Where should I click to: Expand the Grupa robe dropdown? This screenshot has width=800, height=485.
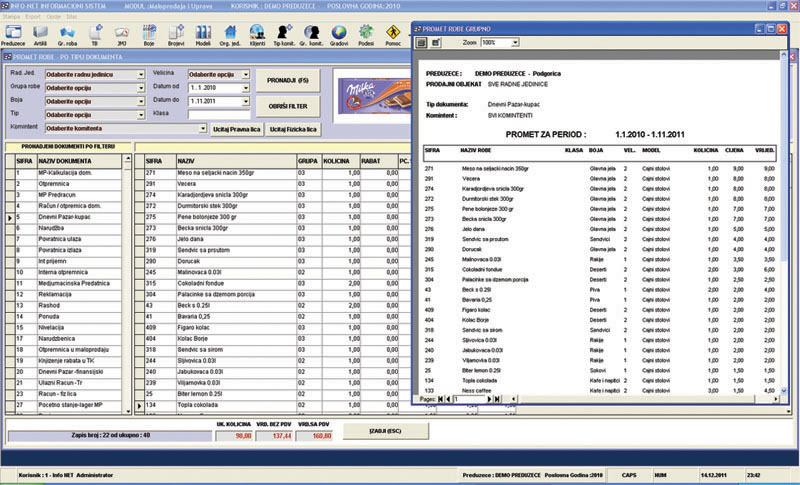click(141, 88)
